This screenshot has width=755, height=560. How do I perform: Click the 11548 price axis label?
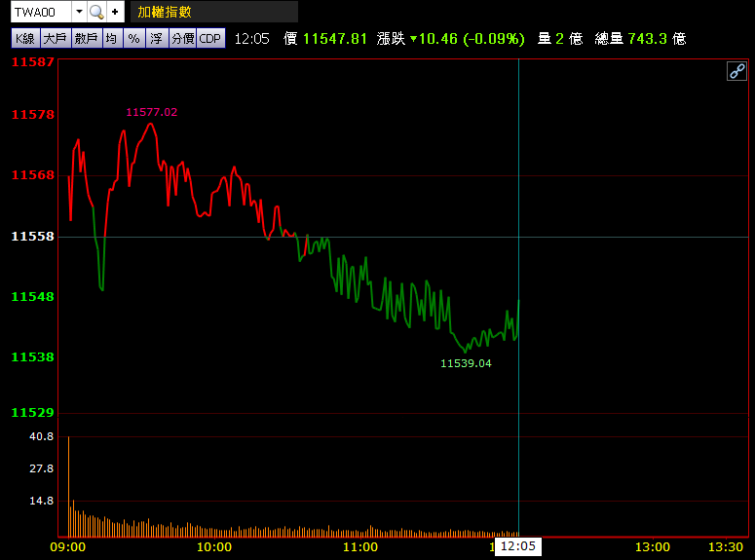point(33,297)
